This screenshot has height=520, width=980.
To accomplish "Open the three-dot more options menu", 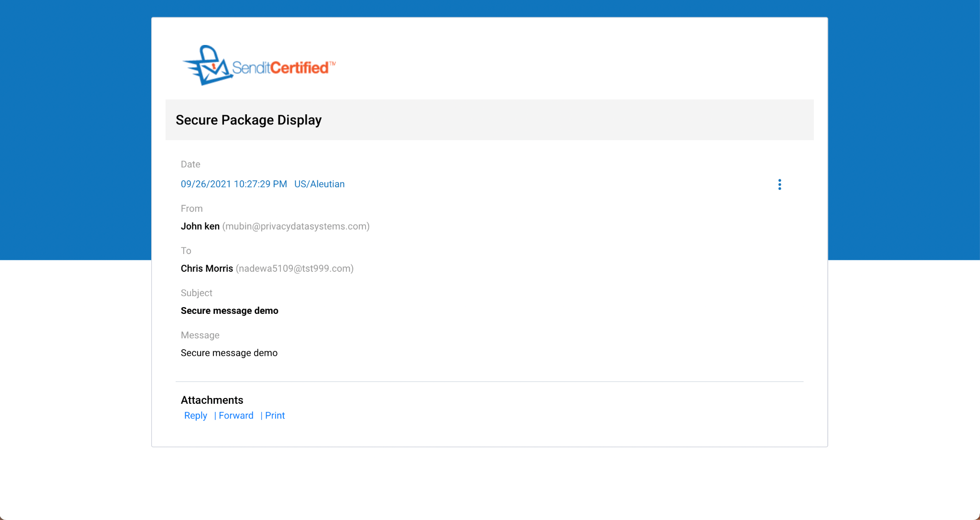I will 780,185.
